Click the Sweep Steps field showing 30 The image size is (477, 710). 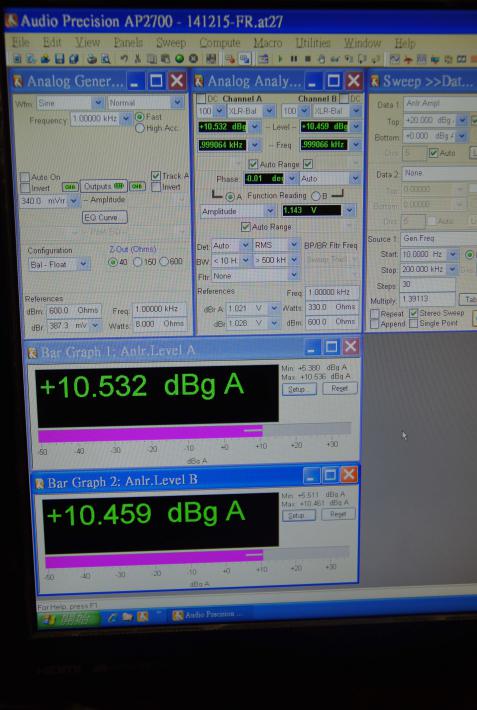(428, 286)
